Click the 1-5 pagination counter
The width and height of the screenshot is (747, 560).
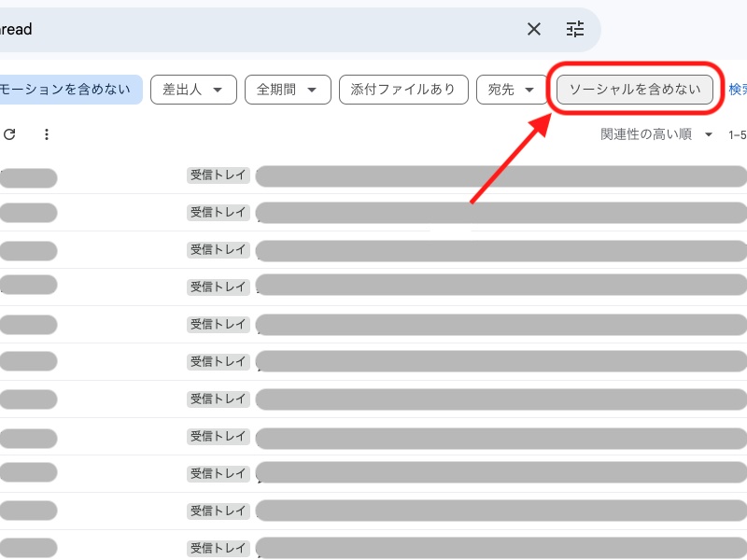737,134
